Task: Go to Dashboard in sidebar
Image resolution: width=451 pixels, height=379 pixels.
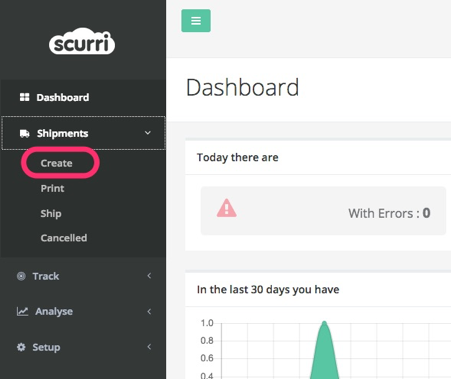Action: (x=63, y=97)
